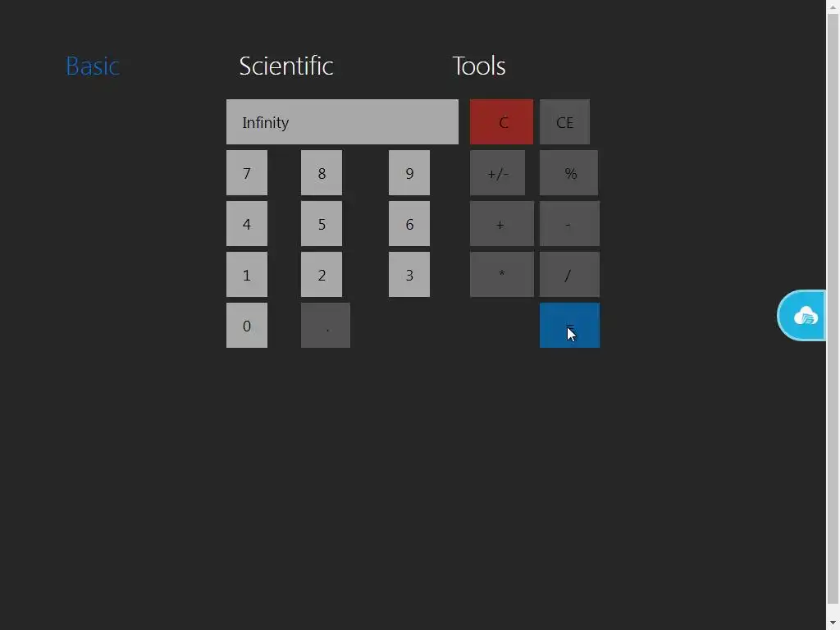The height and width of the screenshot is (630, 840).
Task: Select the divide / operator key
Action: (569, 274)
